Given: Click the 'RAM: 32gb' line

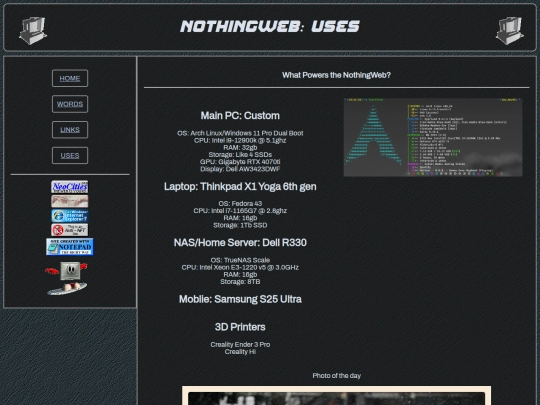Looking at the screenshot, I should [x=240, y=147].
